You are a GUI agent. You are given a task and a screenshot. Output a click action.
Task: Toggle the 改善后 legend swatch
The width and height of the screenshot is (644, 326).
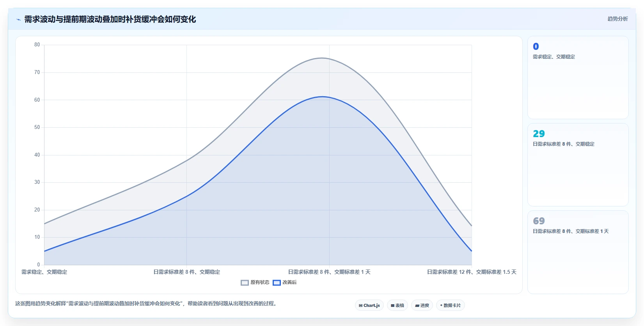click(x=277, y=283)
